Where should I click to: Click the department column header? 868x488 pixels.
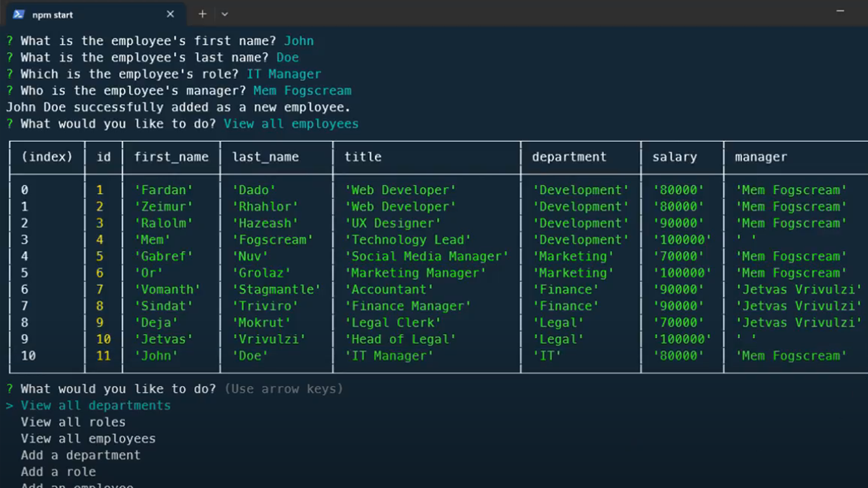569,157
